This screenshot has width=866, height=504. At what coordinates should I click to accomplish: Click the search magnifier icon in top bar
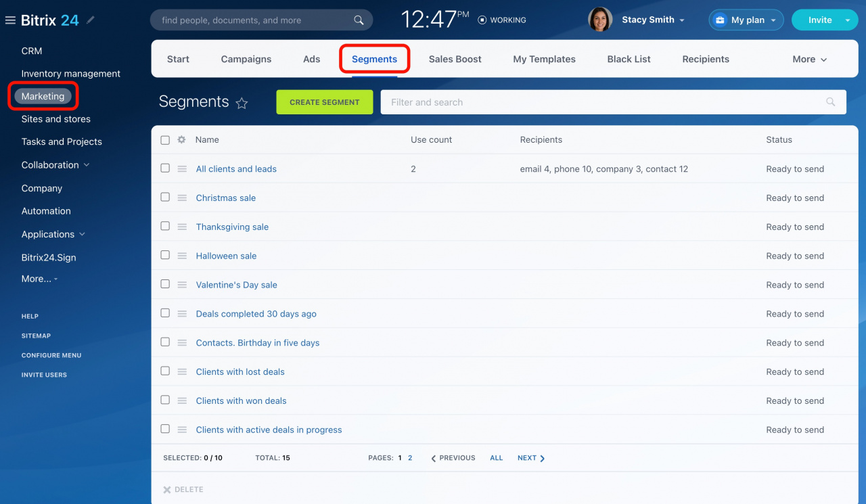359,20
